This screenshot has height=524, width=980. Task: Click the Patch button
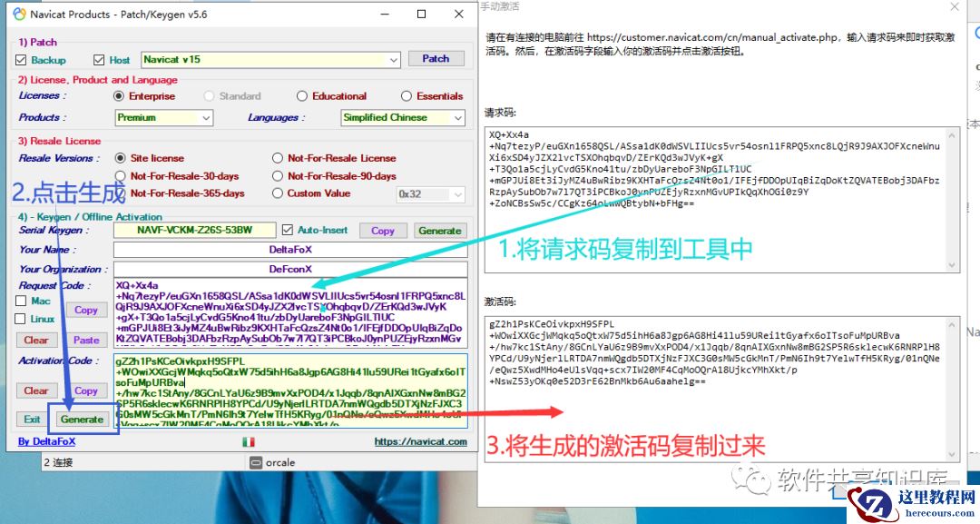(436, 59)
